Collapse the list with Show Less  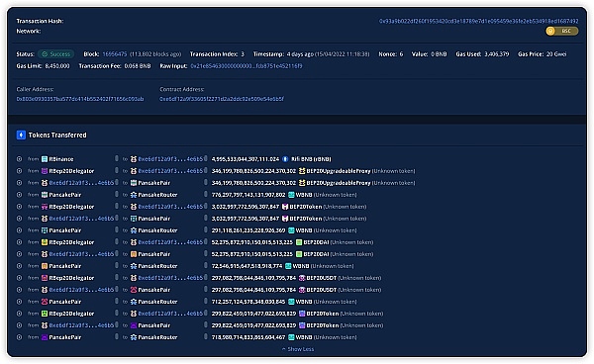(x=298, y=349)
